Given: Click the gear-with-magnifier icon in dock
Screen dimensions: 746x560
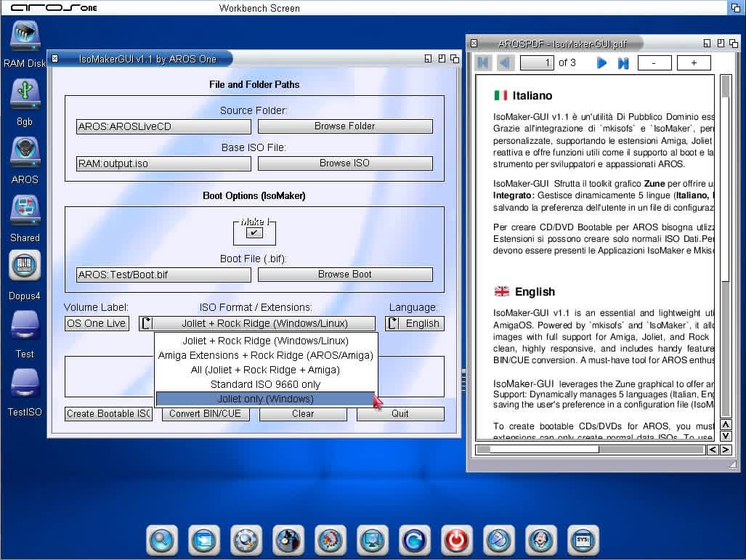Looking at the screenshot, I should point(246,540).
